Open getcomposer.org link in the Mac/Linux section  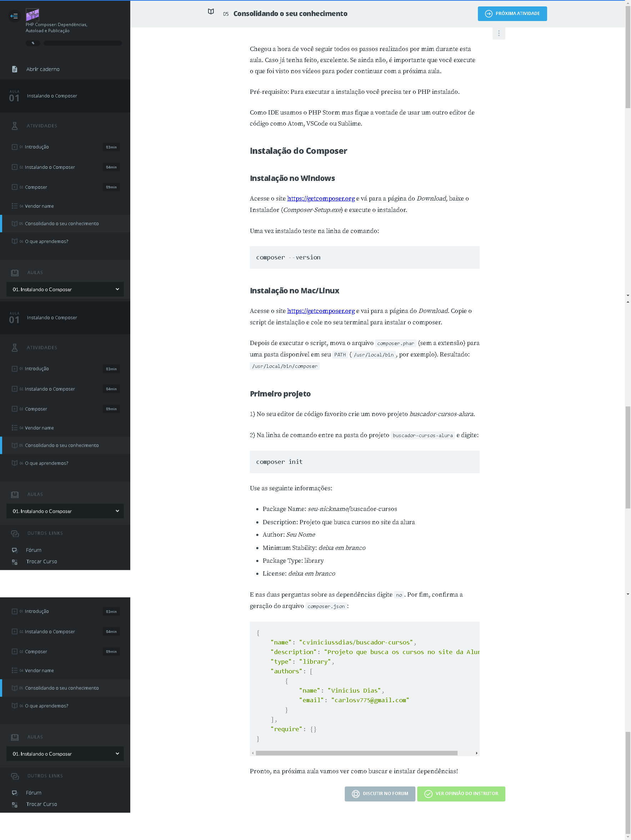point(320,311)
